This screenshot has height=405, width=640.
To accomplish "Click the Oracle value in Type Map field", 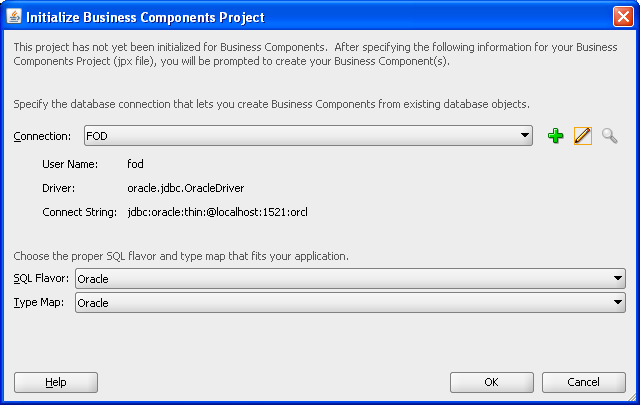I will click(93, 302).
